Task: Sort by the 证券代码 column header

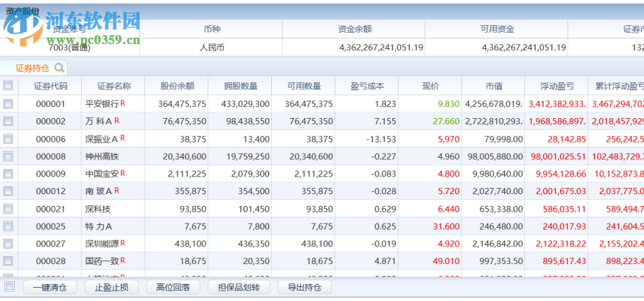Action: coord(50,86)
